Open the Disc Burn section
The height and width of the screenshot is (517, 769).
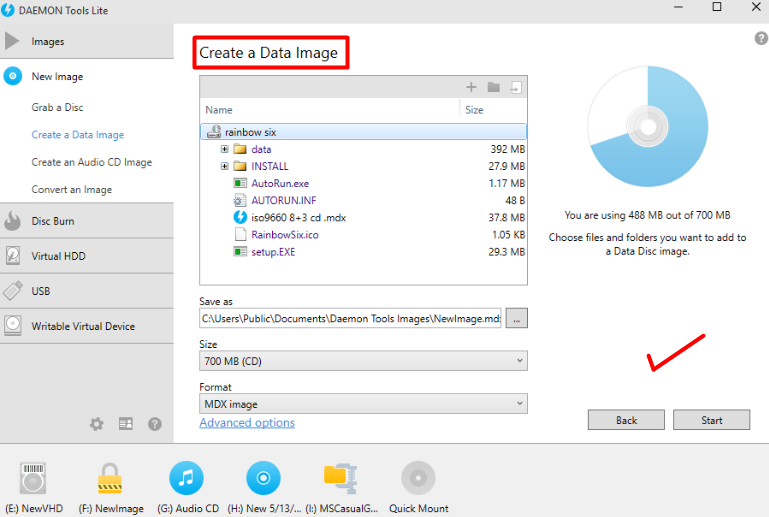click(87, 221)
